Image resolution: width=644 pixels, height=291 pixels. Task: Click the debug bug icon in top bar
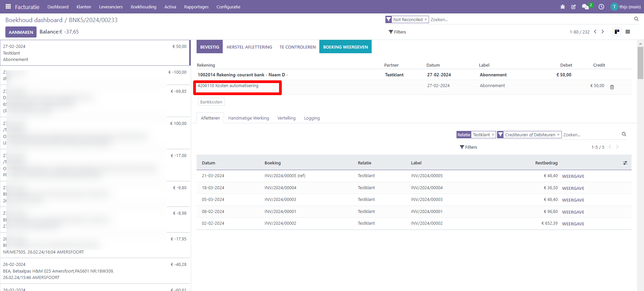point(562,7)
